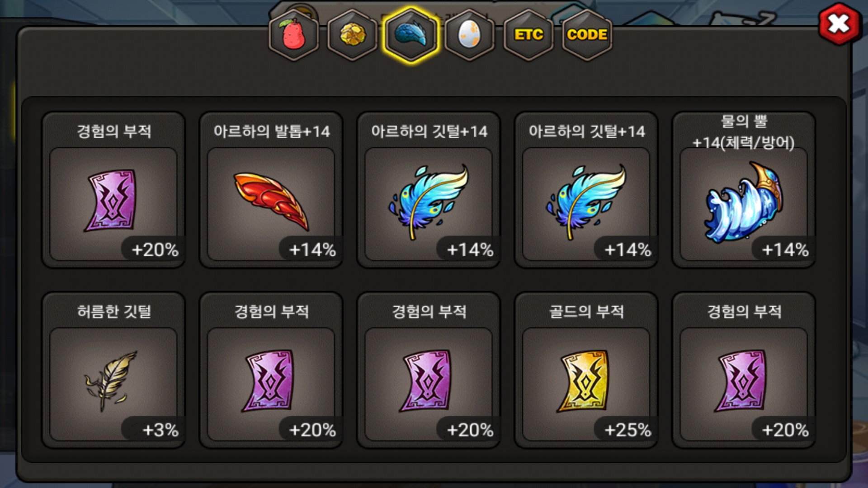Switch to the ETC tab
Screen dimensions: 868x488
point(528,35)
